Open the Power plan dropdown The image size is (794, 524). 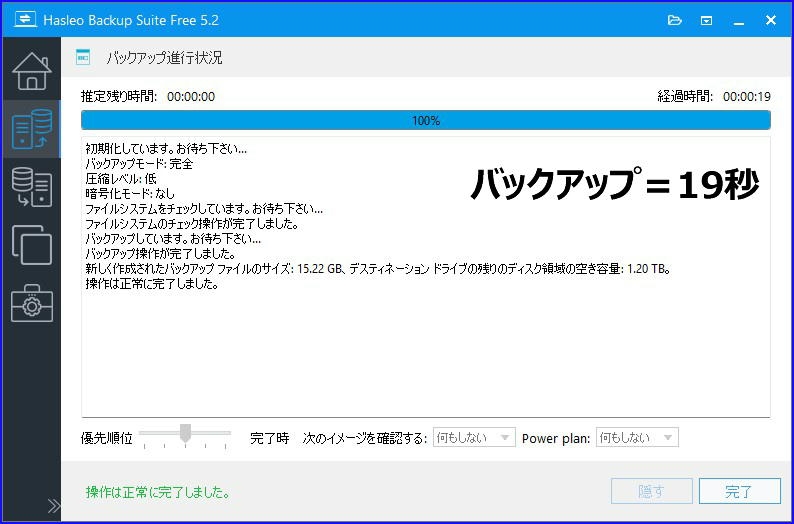coord(637,437)
